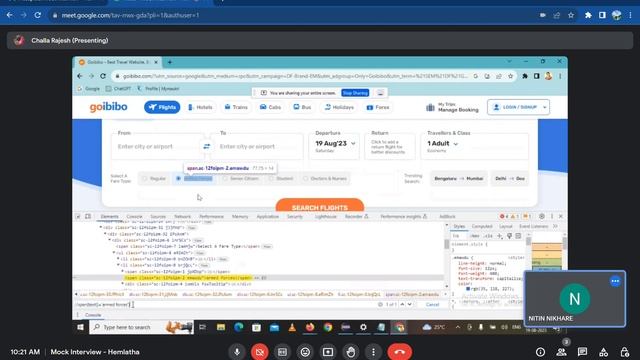This screenshot has width=640, height=360.
Task: Open DevTools settings gear
Action: pyautogui.click(x=542, y=216)
